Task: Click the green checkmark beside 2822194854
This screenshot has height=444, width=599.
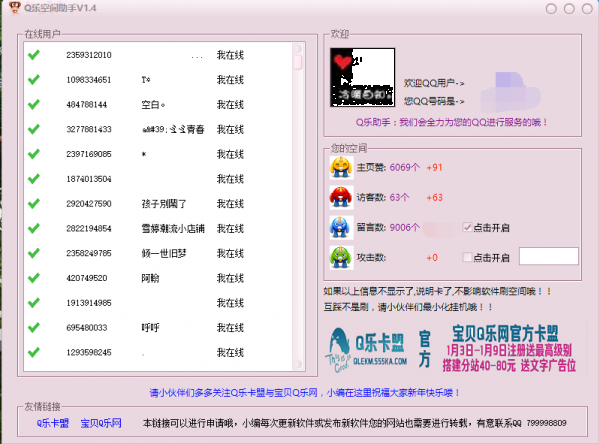Action: pyautogui.click(x=34, y=228)
